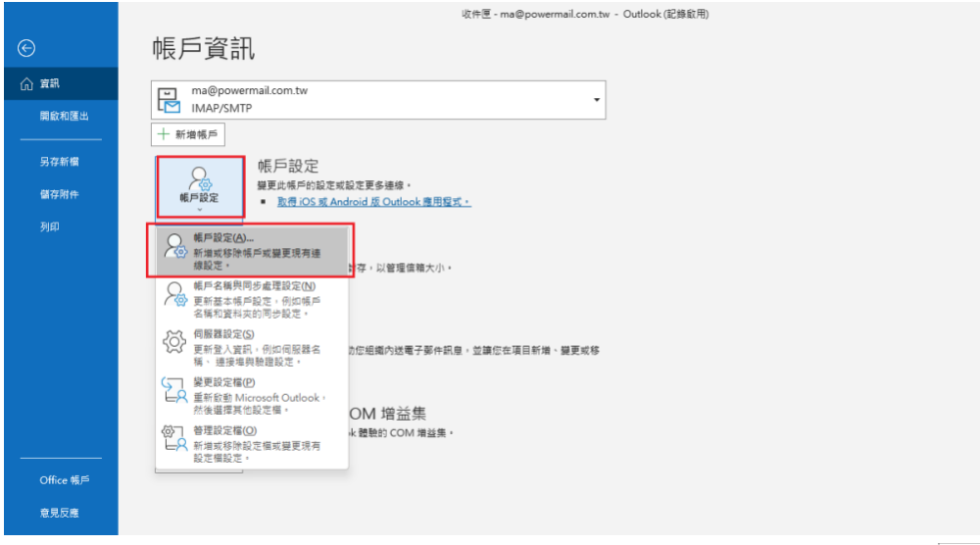Click icon beside 帳戶名稱與同步處理設定
980x545 pixels.
pos(175,294)
